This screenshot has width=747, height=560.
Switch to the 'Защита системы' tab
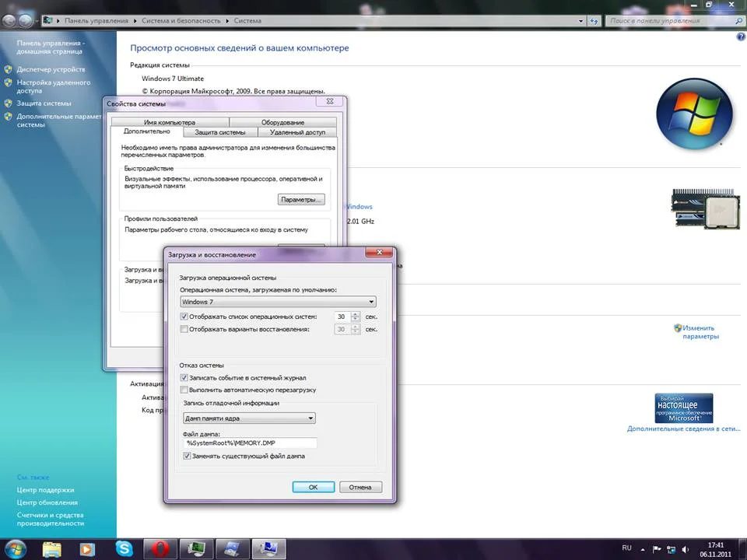219,132
